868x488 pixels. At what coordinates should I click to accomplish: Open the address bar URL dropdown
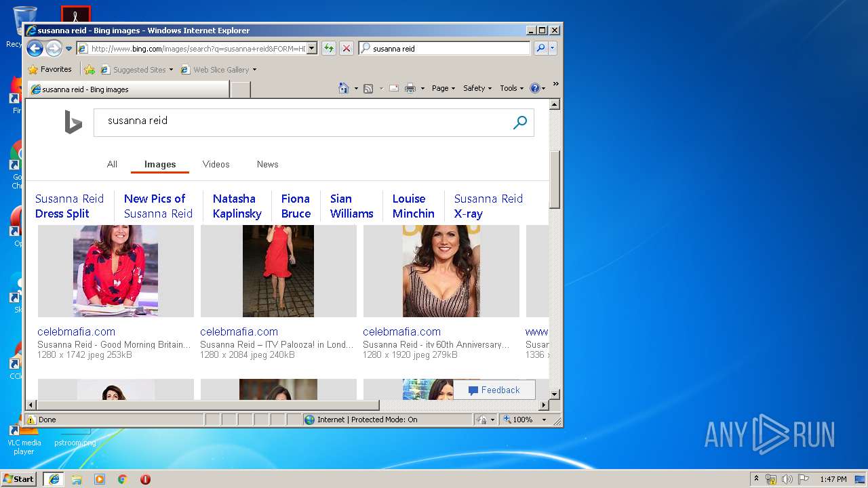tap(312, 48)
